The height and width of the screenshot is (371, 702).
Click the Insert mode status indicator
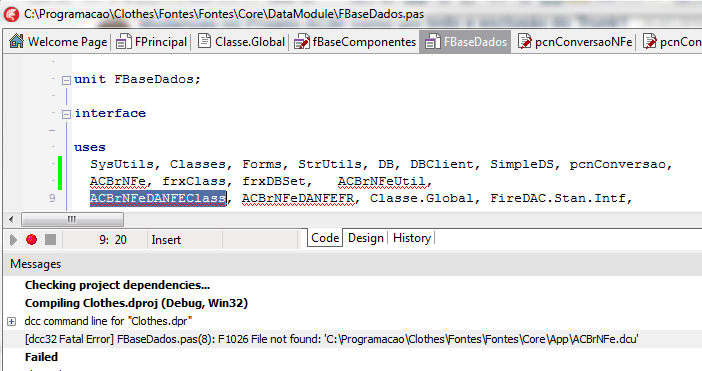tap(166, 240)
